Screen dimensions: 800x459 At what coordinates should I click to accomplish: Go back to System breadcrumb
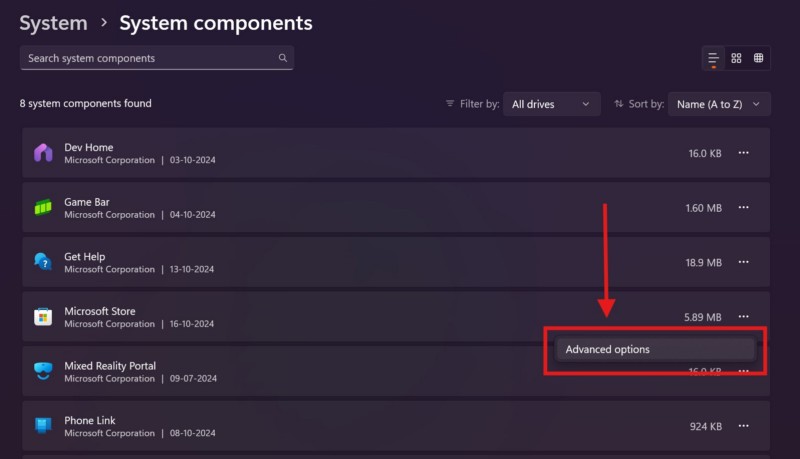(53, 22)
